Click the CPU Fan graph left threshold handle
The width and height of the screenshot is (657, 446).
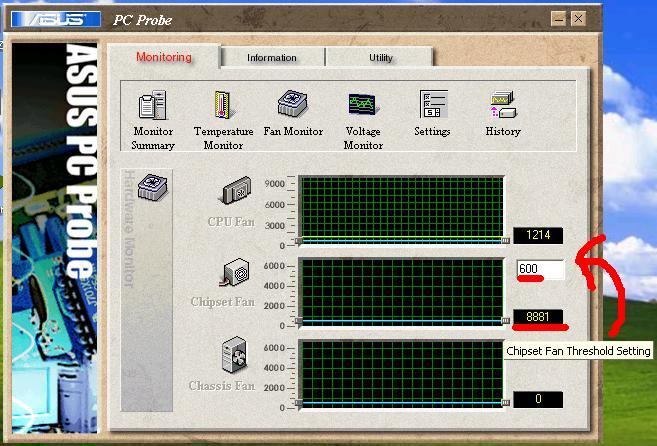[x=299, y=241]
